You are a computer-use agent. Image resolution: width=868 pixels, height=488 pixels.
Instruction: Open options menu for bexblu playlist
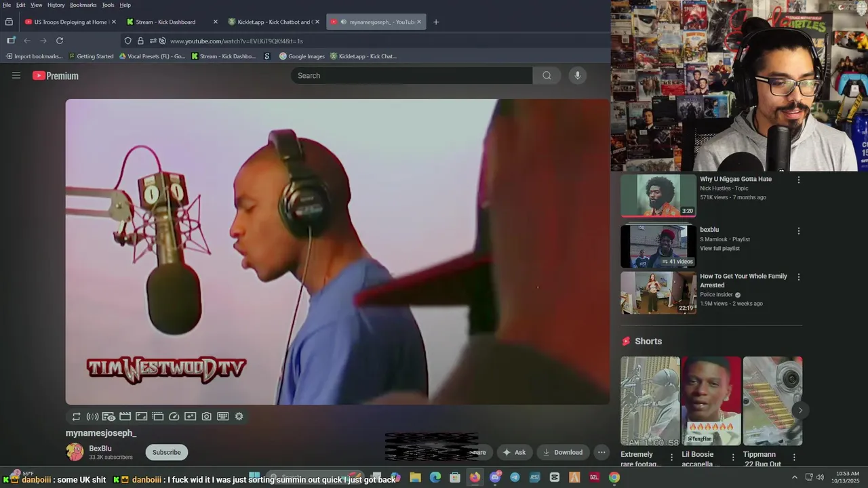tap(798, 230)
